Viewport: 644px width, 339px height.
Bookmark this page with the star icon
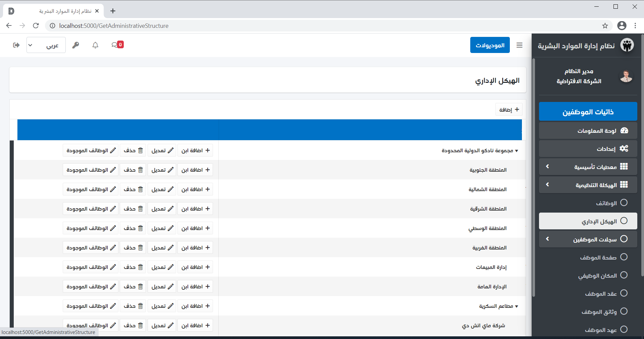point(605,26)
